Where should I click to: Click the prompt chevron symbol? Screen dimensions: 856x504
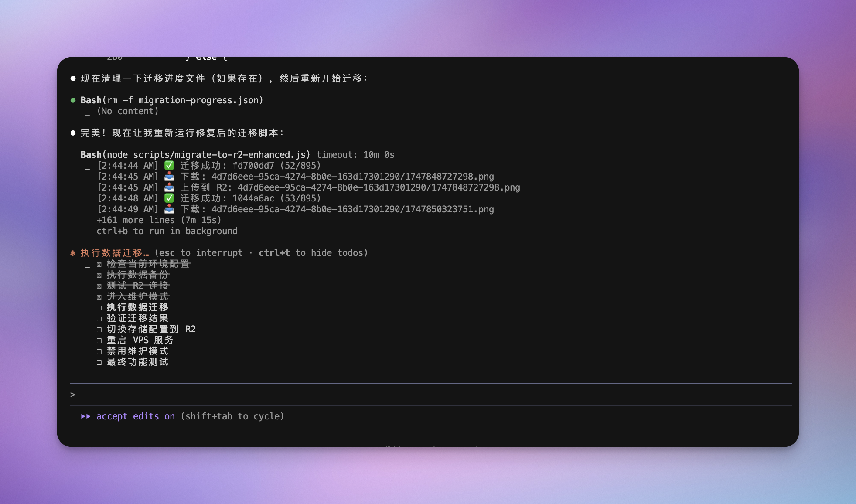tap(73, 395)
